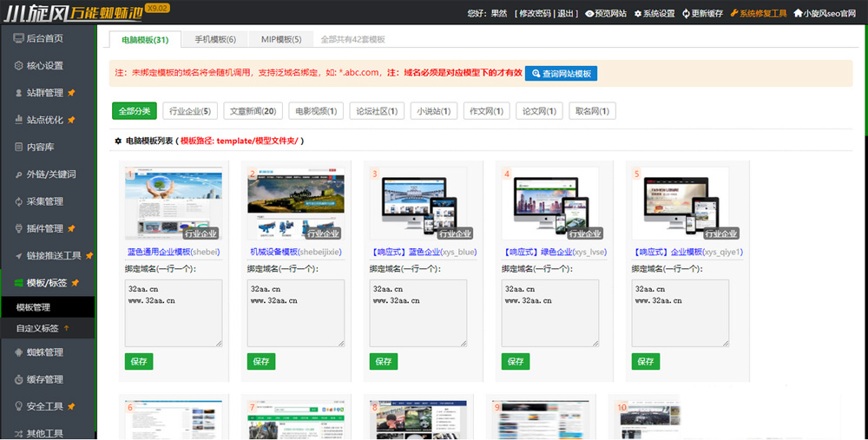The image size is (868, 440).
Task: Switch to the 手机模板(6) tab
Action: click(214, 39)
